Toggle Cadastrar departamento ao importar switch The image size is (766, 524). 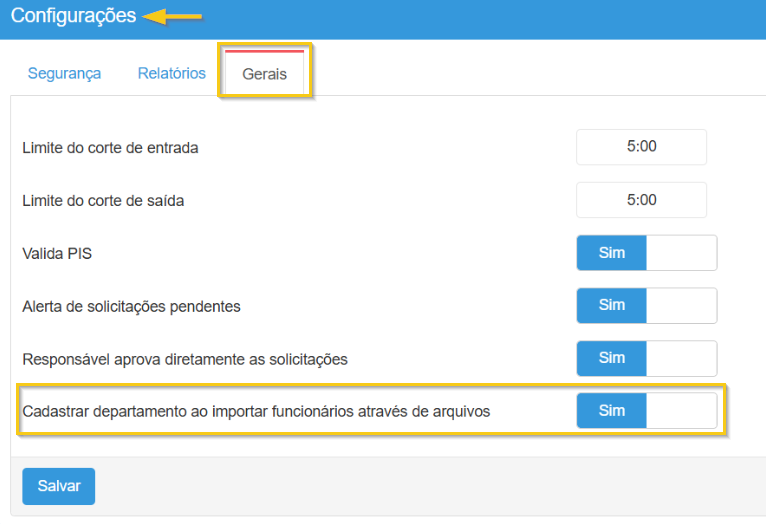612,411
